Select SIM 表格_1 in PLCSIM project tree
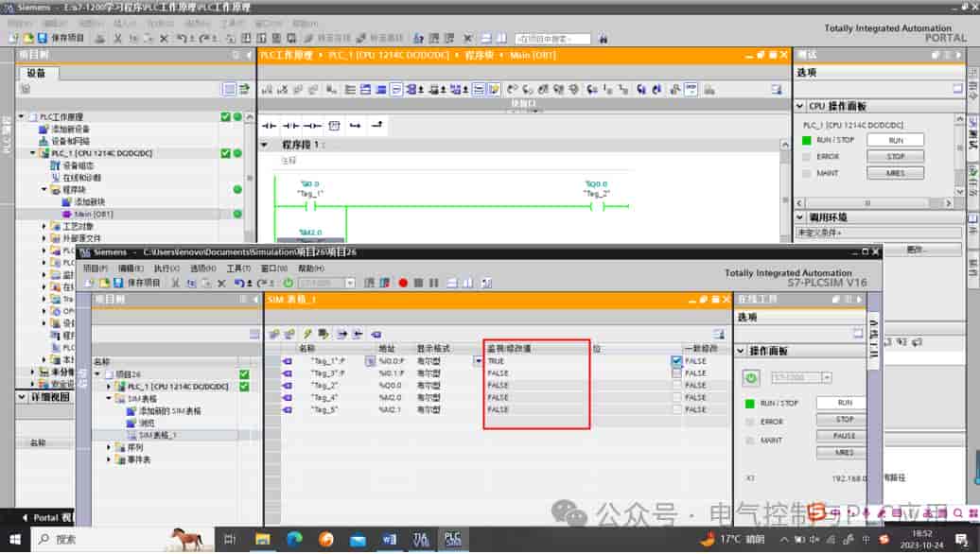The height and width of the screenshot is (554, 980). [x=156, y=435]
